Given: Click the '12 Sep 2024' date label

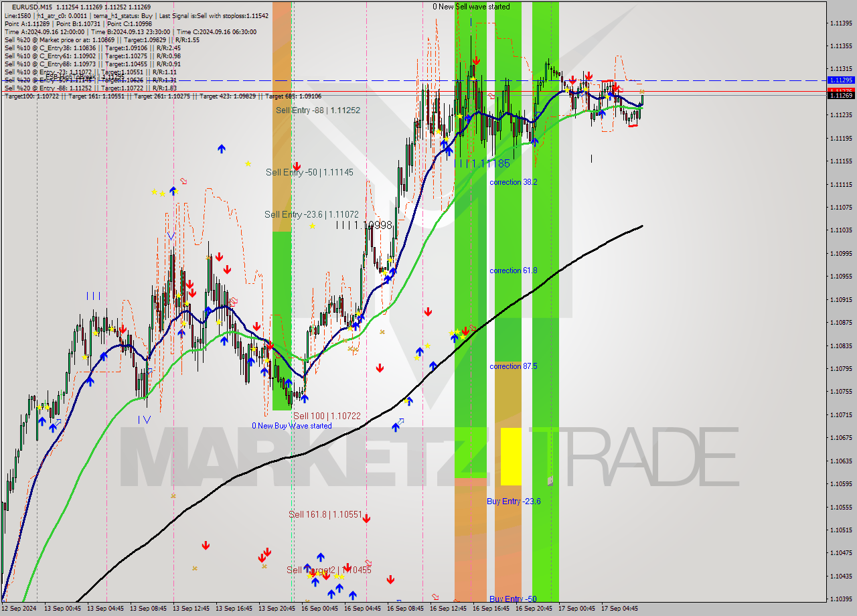Looking at the screenshot, I should point(19,609).
